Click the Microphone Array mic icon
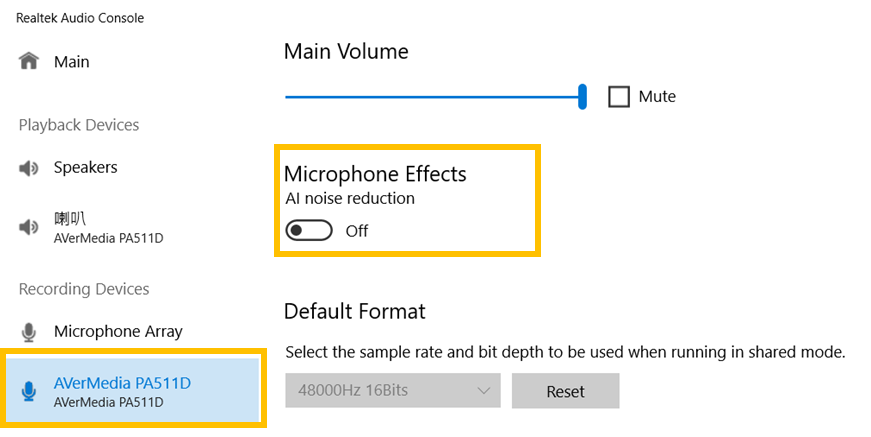871x437 pixels. [29, 331]
